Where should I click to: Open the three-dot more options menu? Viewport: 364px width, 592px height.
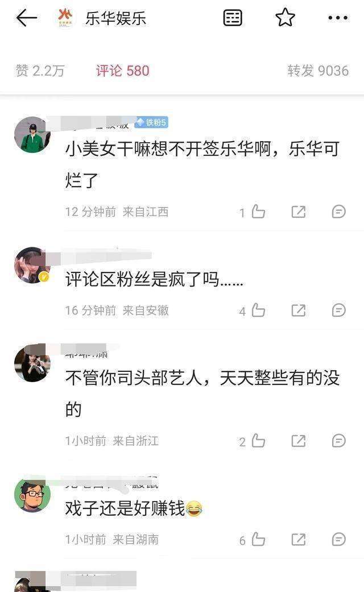pyautogui.click(x=338, y=18)
